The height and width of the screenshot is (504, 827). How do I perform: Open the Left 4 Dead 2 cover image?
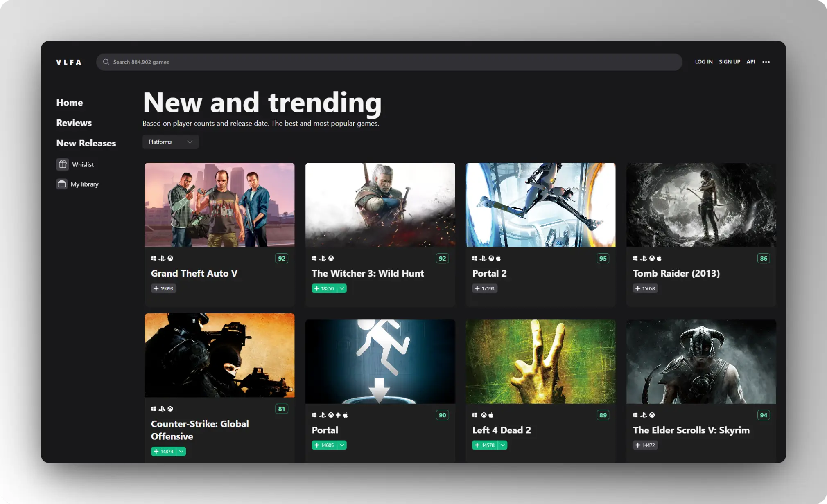tap(540, 362)
